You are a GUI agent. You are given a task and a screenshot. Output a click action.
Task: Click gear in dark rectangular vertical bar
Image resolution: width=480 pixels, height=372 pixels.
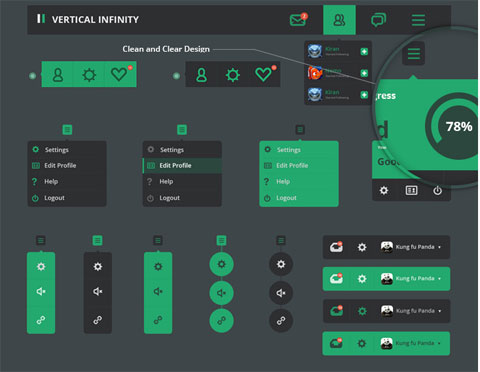coord(98,266)
